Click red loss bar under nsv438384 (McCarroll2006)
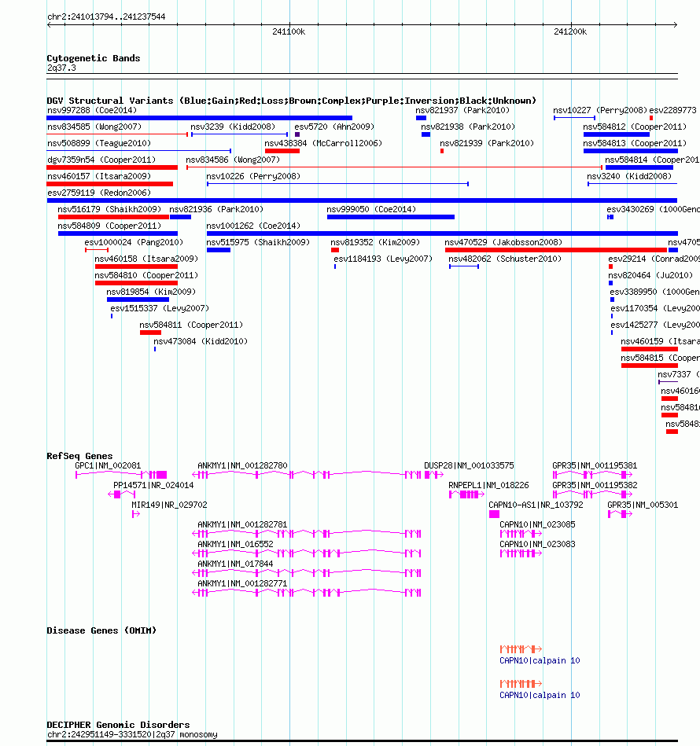Image resolution: width=700 pixels, height=746 pixels. [x=282, y=151]
